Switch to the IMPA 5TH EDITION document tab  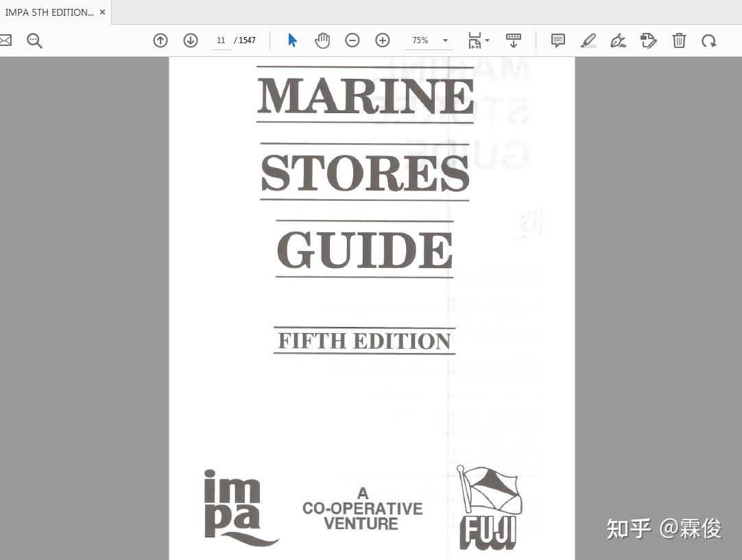pos(48,12)
